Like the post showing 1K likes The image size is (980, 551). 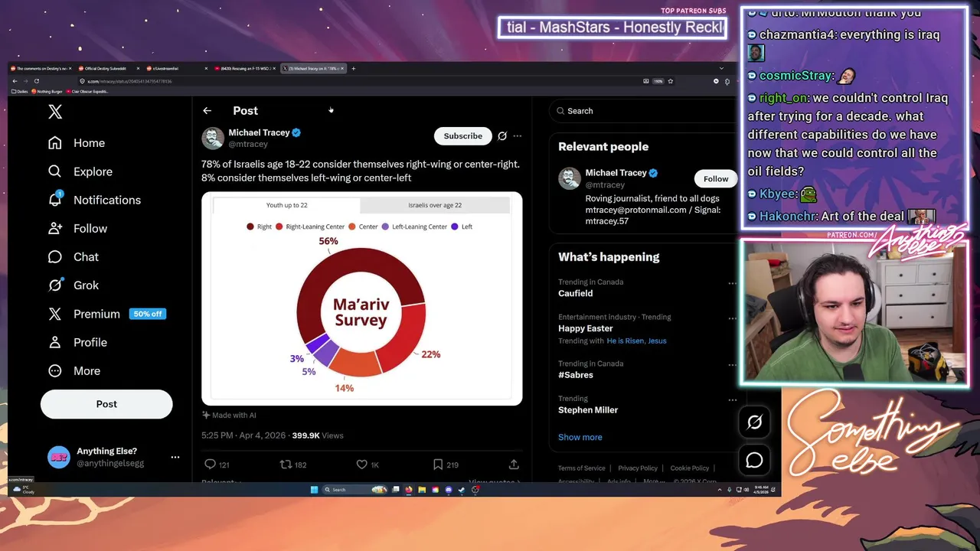[x=361, y=464]
